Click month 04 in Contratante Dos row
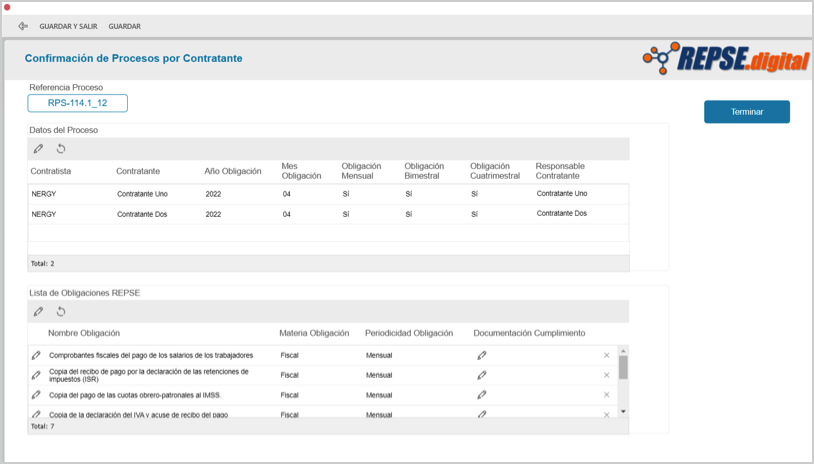Screen dimensions: 814x464 pos(287,214)
